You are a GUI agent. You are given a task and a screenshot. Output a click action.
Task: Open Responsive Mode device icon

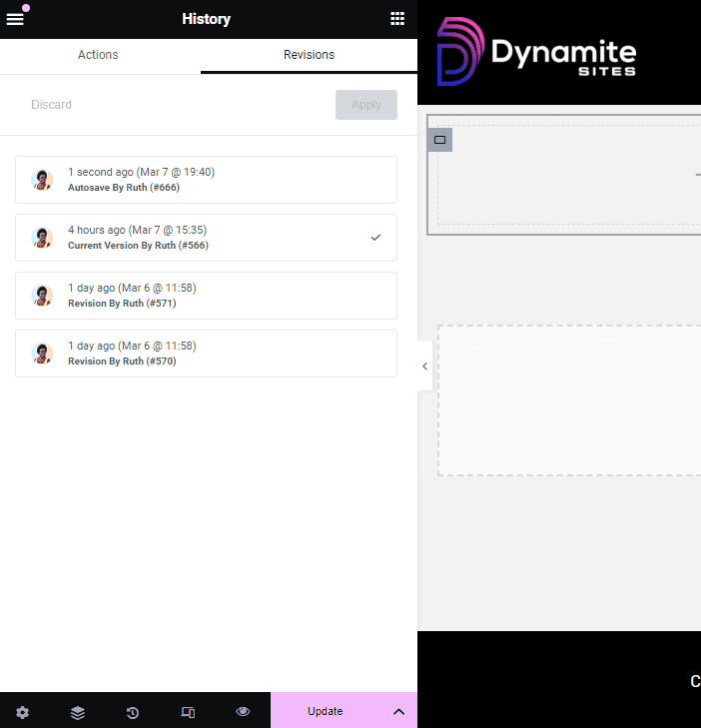188,712
